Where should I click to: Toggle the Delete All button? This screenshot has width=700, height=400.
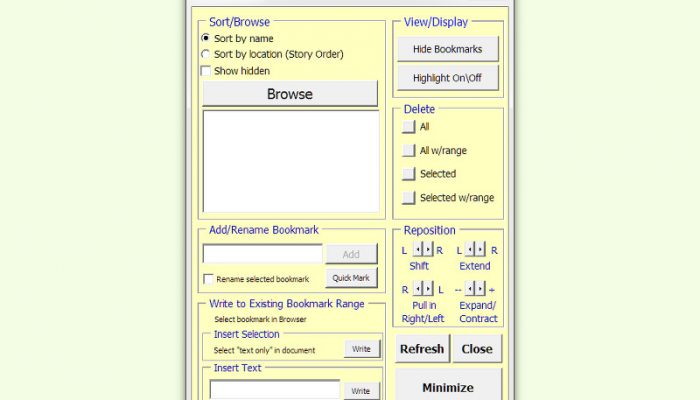click(408, 126)
